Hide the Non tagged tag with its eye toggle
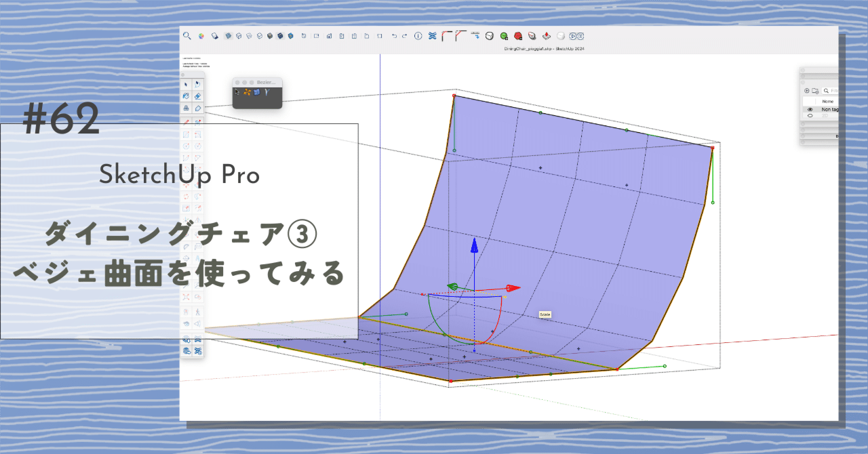The height and width of the screenshot is (454, 868). click(810, 109)
